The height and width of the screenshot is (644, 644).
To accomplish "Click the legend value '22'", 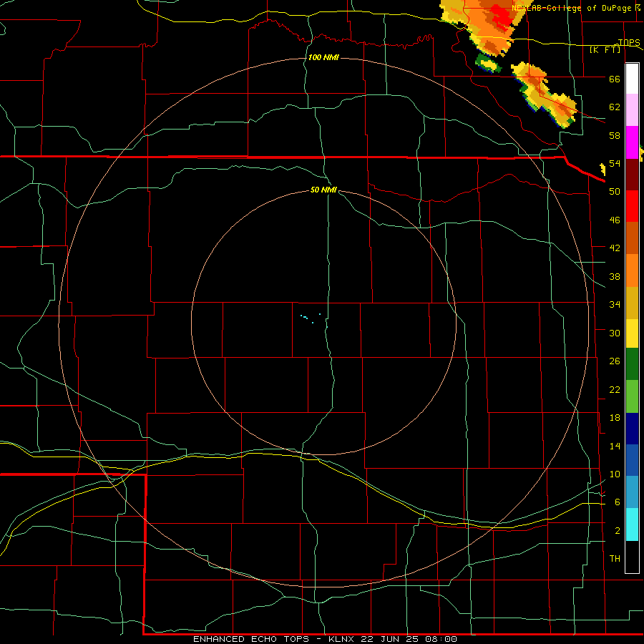I will [615, 389].
